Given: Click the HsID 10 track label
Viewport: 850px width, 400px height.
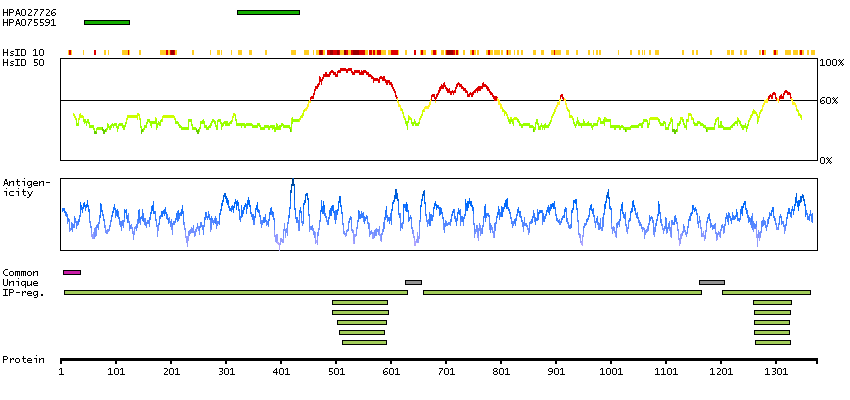Looking at the screenshot, I should [23, 52].
